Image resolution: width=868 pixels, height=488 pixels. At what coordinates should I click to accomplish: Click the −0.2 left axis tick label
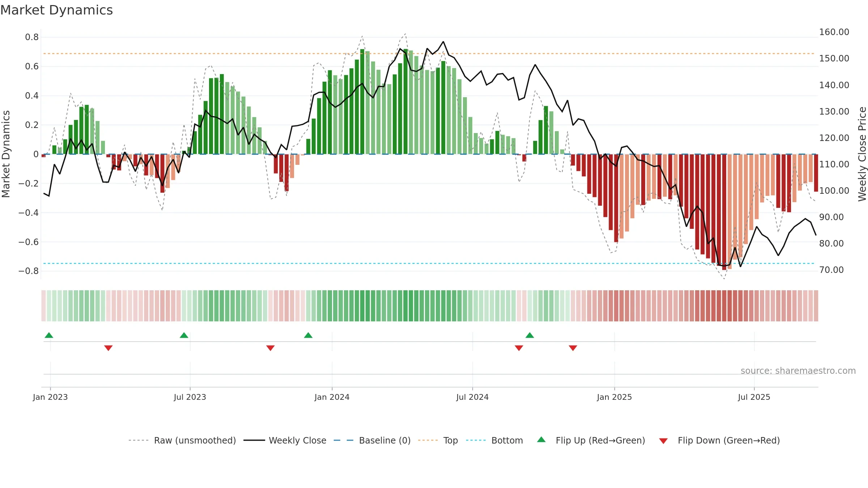[29, 184]
